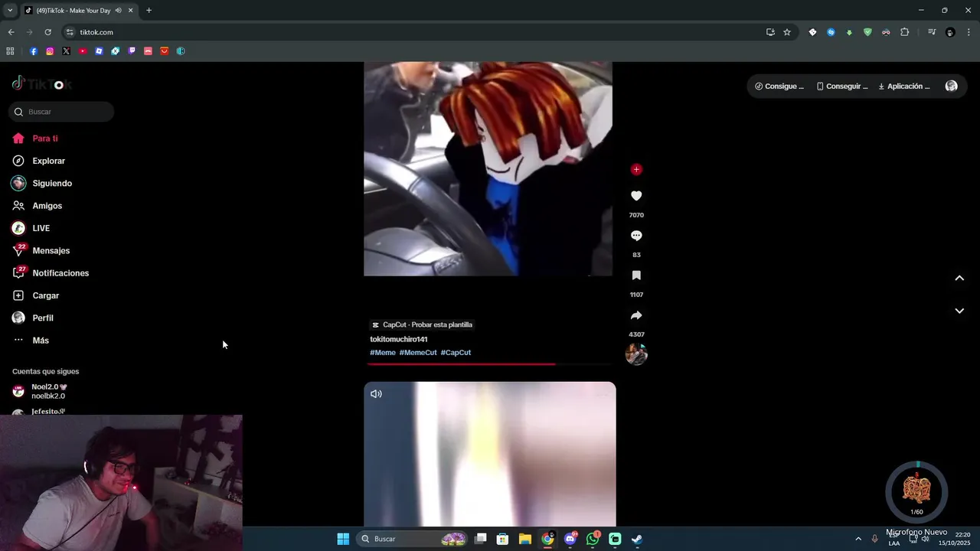Bookmark this page with the star icon
Screen dimensions: 980x551
[787, 32]
